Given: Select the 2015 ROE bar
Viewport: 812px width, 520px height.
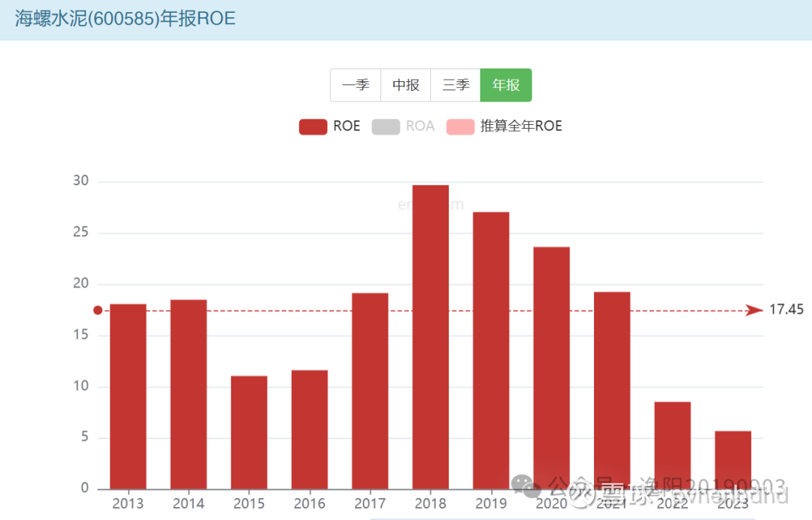Looking at the screenshot, I should (249, 433).
